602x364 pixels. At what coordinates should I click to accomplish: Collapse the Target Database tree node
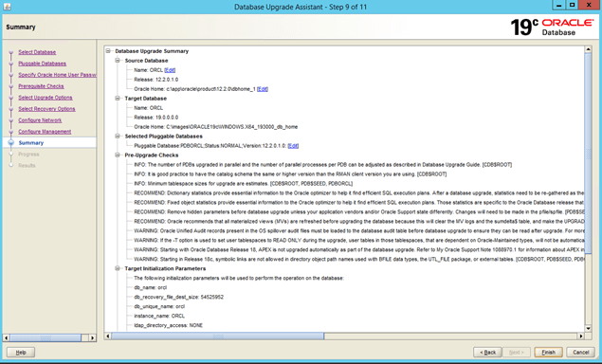(118, 99)
